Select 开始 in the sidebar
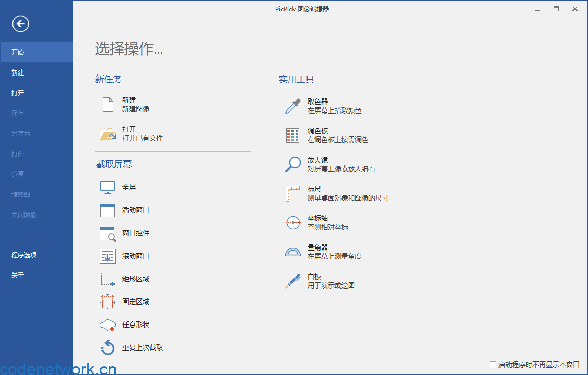Viewport: 588px width, 375px height. pos(37,52)
